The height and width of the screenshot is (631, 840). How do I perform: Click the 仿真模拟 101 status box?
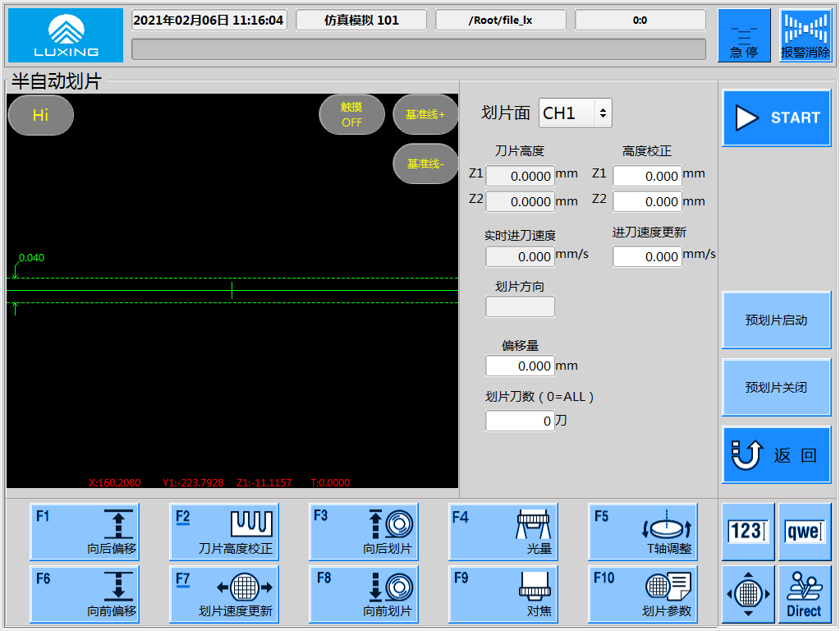point(361,21)
